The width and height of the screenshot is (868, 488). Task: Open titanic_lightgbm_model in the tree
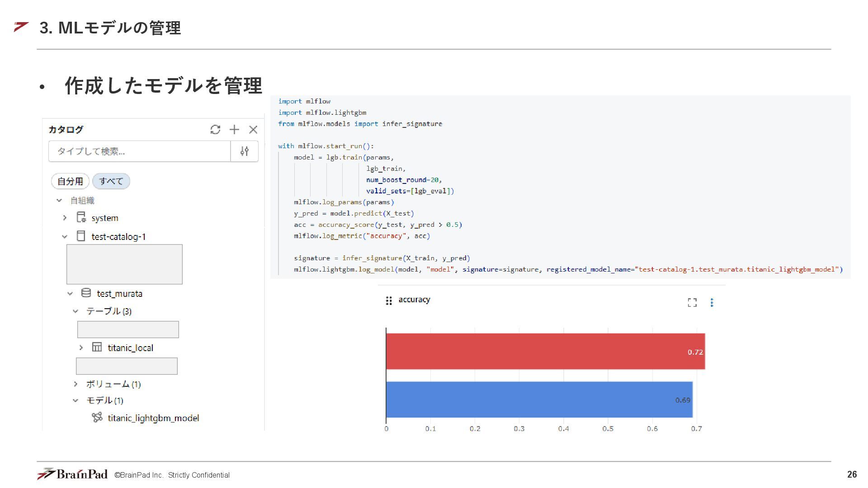click(153, 418)
